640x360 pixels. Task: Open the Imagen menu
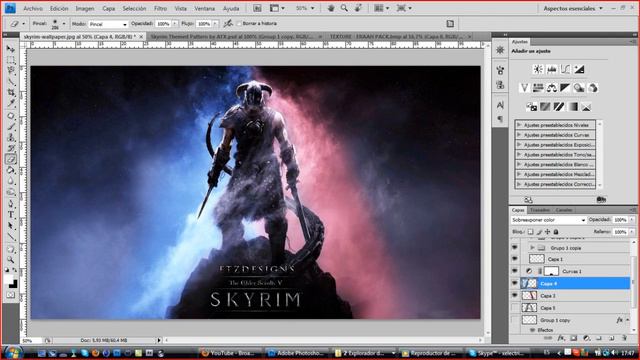[x=84, y=8]
